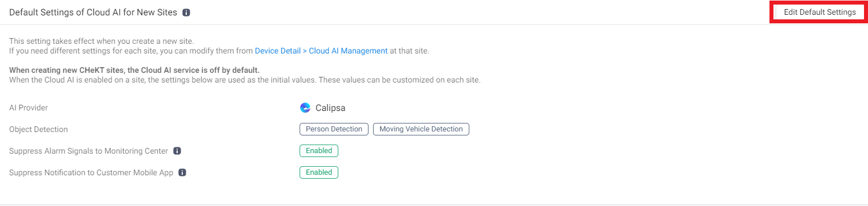Show info for Suppress Notification to Customer Mobile App
The image size is (868, 206).
coord(182,172)
